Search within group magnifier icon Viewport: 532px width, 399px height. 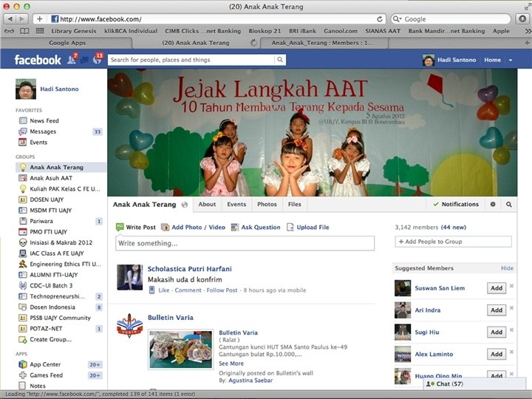tap(509, 204)
